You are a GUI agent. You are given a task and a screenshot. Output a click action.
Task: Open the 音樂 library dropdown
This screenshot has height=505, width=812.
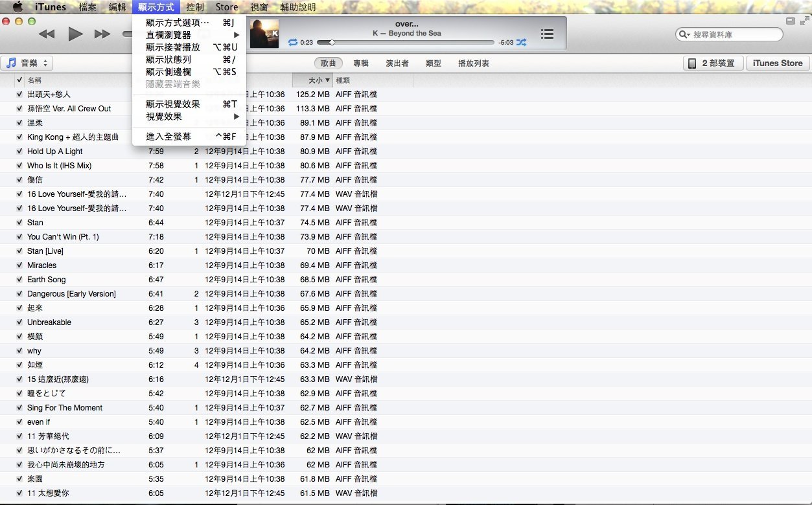29,63
